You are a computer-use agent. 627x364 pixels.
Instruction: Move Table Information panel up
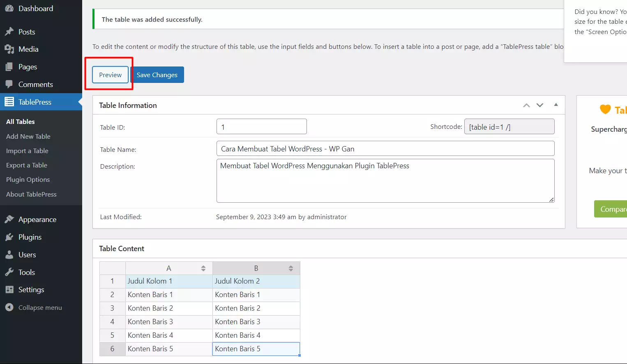coord(526,105)
